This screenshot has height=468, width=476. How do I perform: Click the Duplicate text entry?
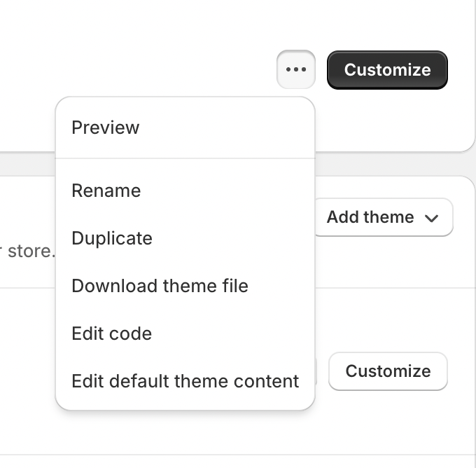(112, 238)
